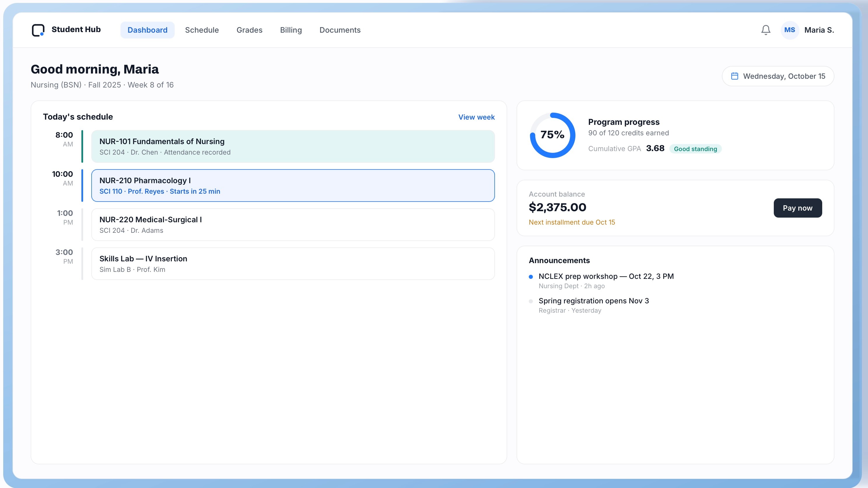
Task: Click the 75% program progress ring
Action: coord(552,135)
